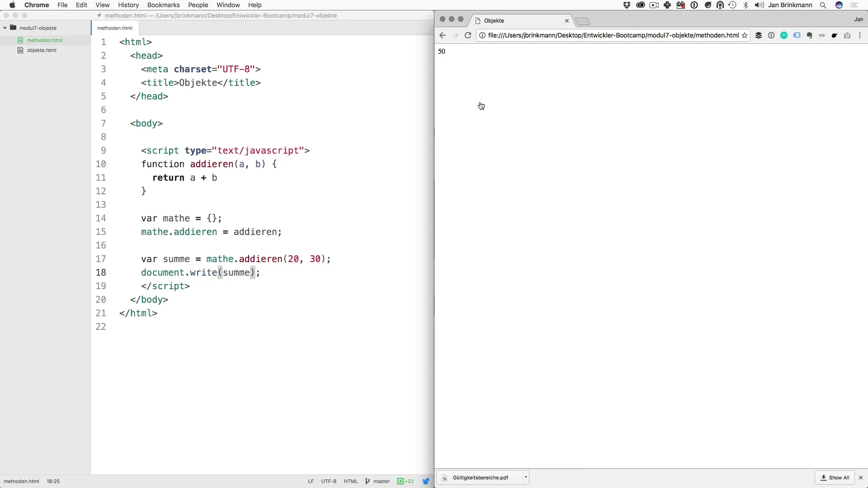Bookmark this page with the star
The image size is (868, 488).
point(745,35)
